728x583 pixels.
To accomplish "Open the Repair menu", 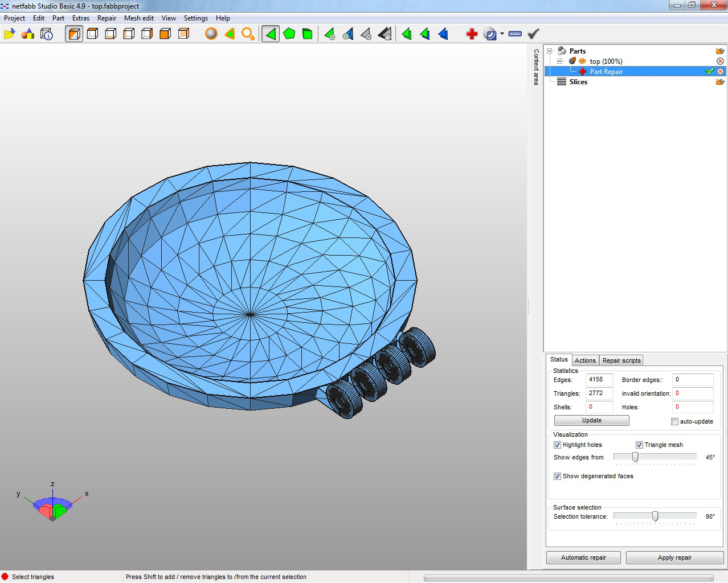I will pos(107,18).
